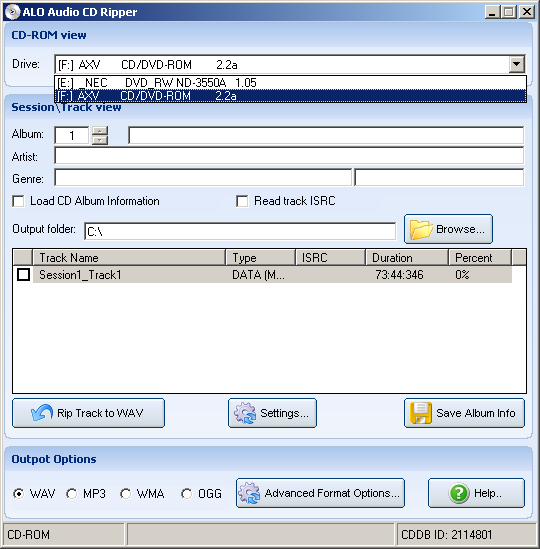Viewport: 540px width, 549px height.
Task: Sort by Percent column header
Action: pyautogui.click(x=480, y=258)
